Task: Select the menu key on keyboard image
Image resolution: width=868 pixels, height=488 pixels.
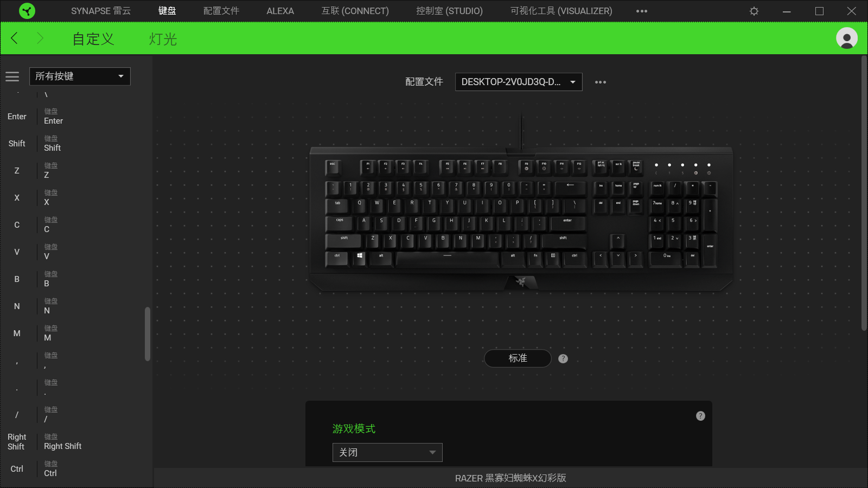Action: [x=553, y=258]
